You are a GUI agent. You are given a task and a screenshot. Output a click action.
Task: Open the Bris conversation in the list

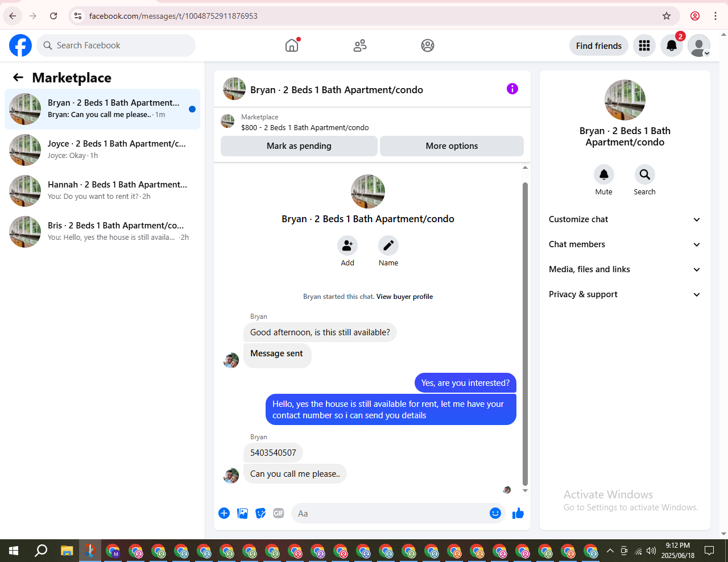(102, 232)
